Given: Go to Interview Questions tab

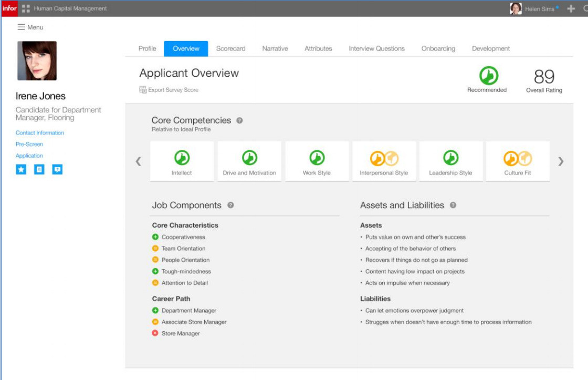Looking at the screenshot, I should (x=376, y=48).
